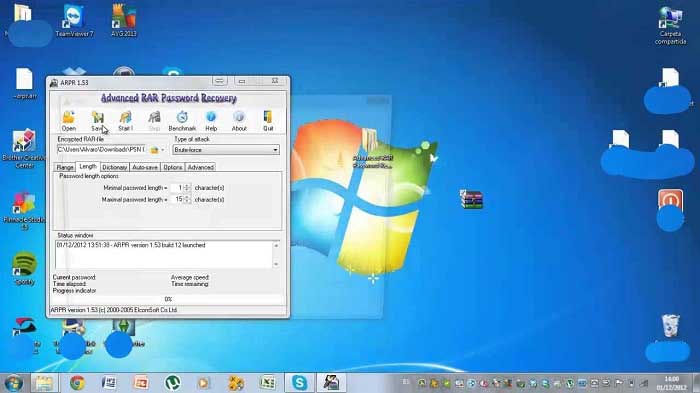Screen dimensions: 700x393
Task: Start the attack with the Start icon
Action: (125, 121)
